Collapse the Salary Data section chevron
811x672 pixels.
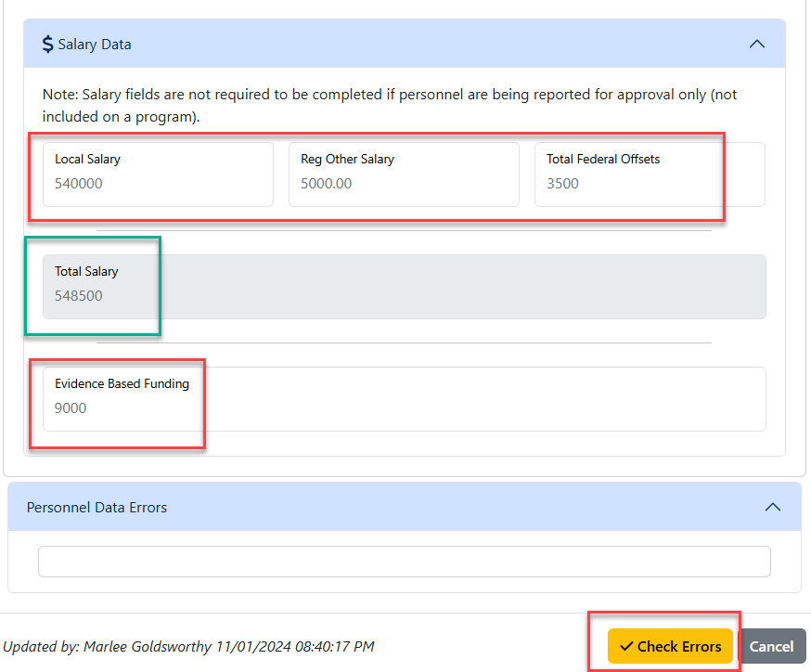pyautogui.click(x=756, y=44)
